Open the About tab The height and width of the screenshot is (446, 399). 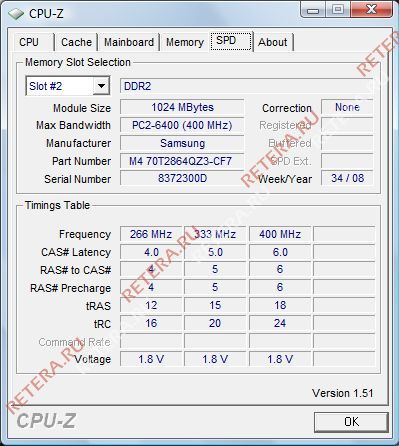[x=273, y=42]
